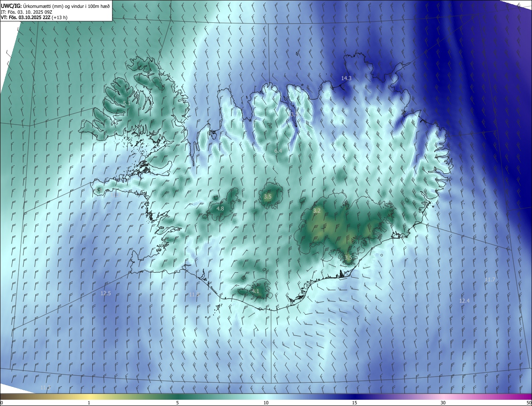Click the 3.2 value on the map
532x406 pixels.
[x=317, y=211]
